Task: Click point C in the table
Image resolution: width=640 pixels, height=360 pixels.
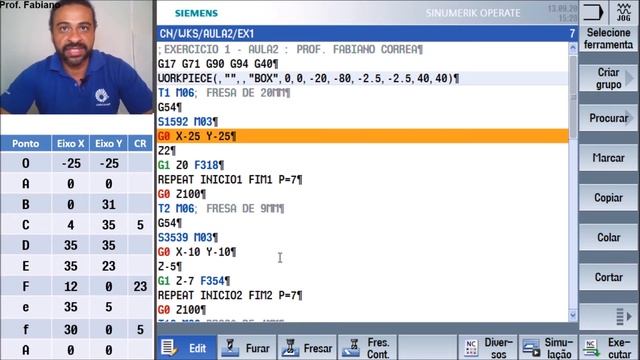Action: tap(26, 225)
